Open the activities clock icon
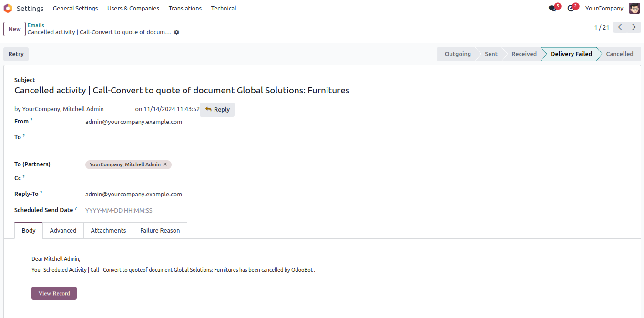644x318 pixels. click(x=571, y=8)
